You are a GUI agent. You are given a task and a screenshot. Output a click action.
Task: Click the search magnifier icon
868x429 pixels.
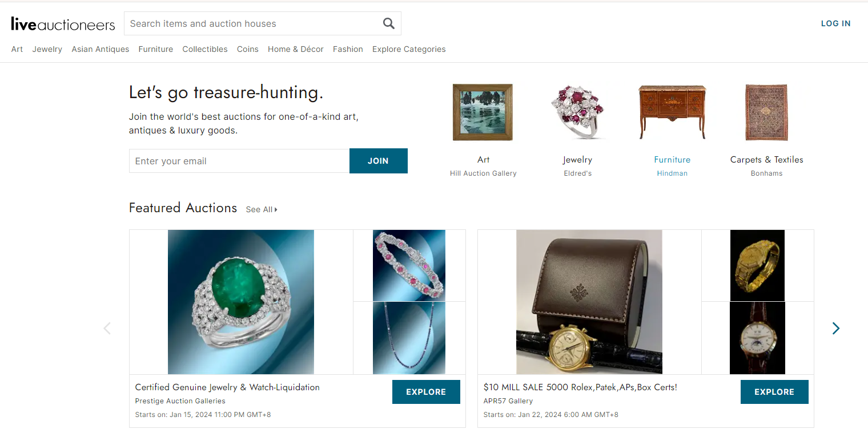pos(388,23)
